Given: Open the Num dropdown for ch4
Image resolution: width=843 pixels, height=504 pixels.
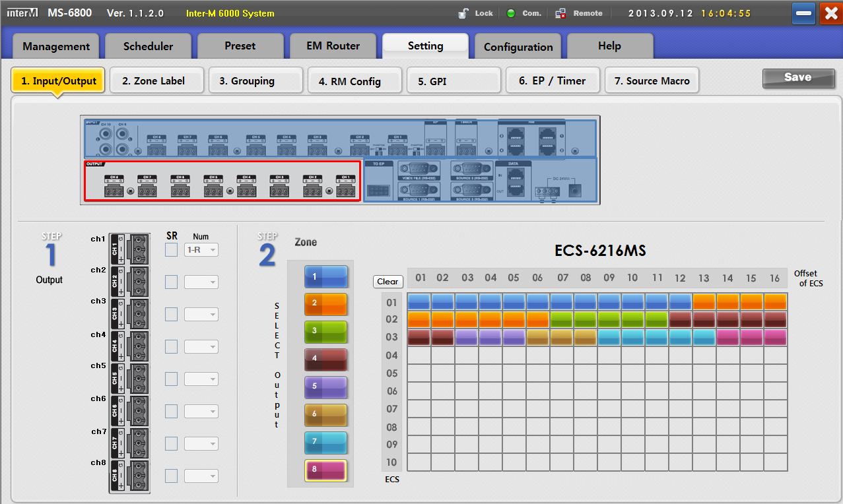Looking at the screenshot, I should pyautogui.click(x=201, y=347).
